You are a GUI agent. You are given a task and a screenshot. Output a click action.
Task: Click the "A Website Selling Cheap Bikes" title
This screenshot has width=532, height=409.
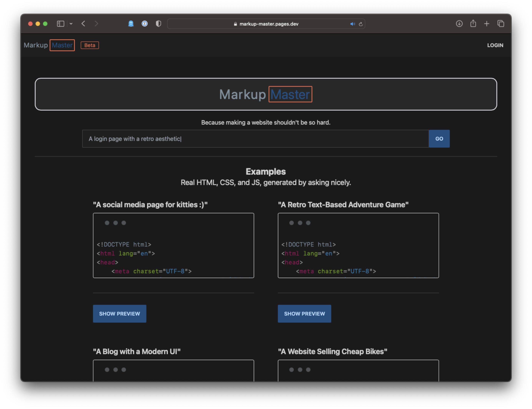(x=332, y=351)
